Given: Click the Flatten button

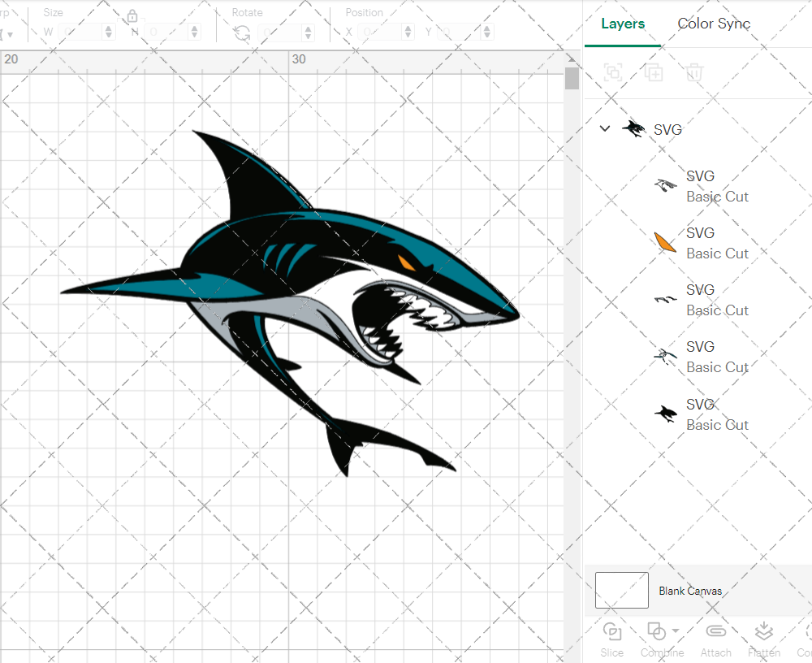Looking at the screenshot, I should 764,639.
